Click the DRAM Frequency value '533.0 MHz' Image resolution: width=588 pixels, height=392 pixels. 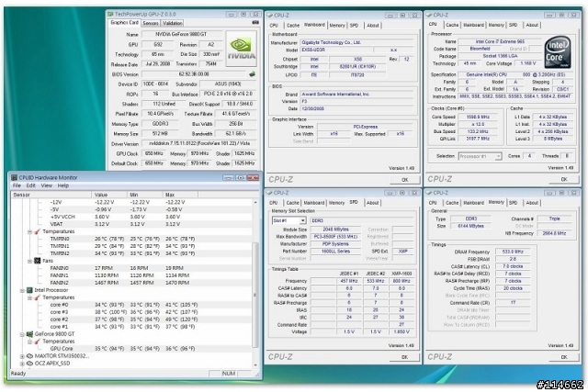[513, 252]
